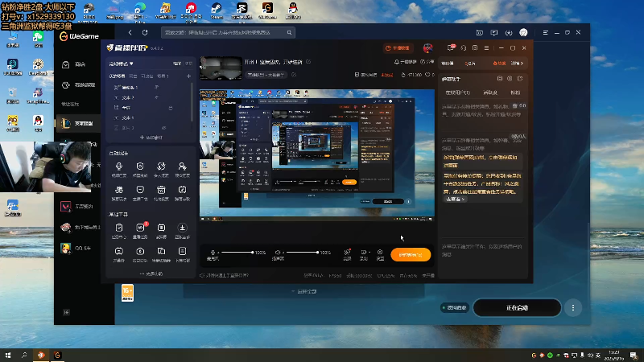This screenshot has width=644, height=362.
Task: Edit the category chip via its pencil icon
Action: [293, 75]
